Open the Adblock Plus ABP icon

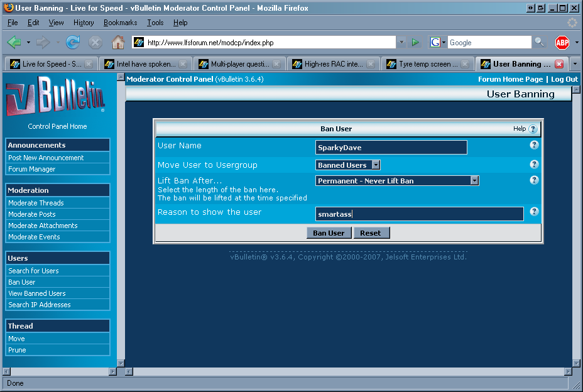click(562, 42)
